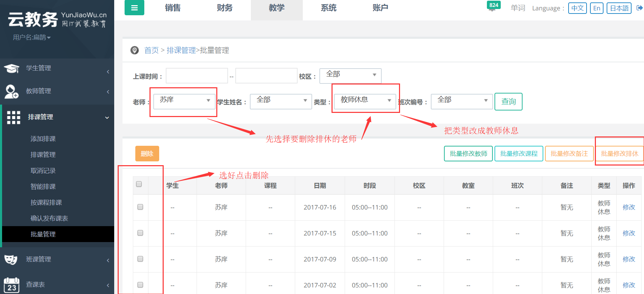Image resolution: width=644 pixels, height=294 pixels.
Task: Click the green hamburger menu icon
Action: 134,8
